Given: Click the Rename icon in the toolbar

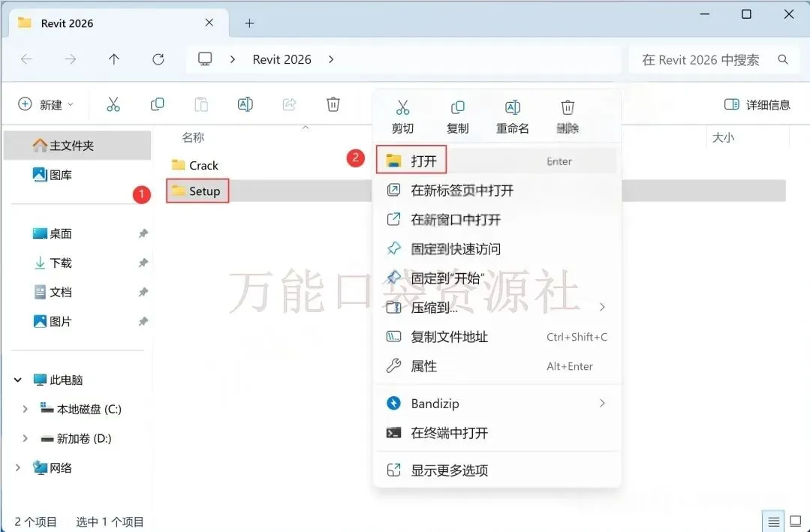Looking at the screenshot, I should pos(245,104).
